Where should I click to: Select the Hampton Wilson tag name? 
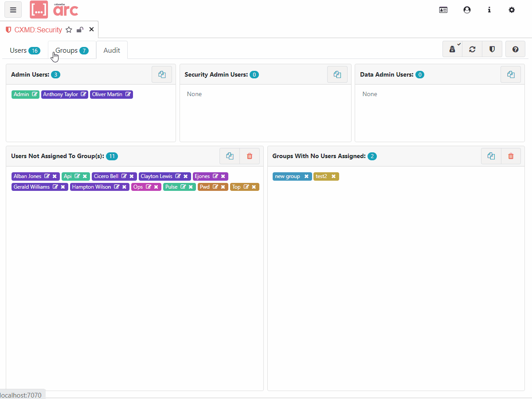[x=91, y=187]
